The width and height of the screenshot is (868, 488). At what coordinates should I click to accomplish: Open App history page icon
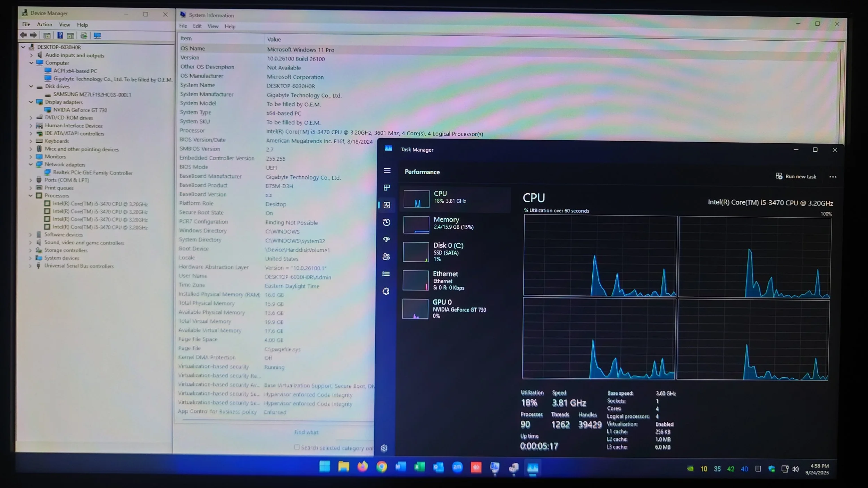(x=386, y=222)
